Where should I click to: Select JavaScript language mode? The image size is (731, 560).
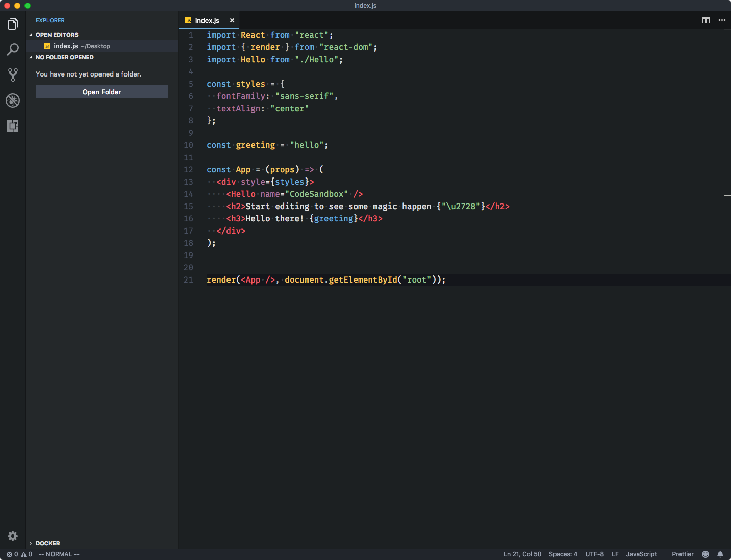coord(641,554)
